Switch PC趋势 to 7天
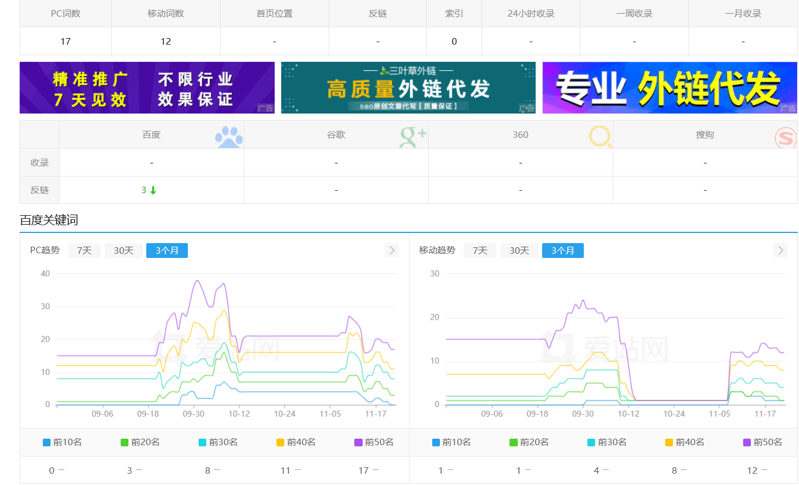 pyautogui.click(x=84, y=251)
